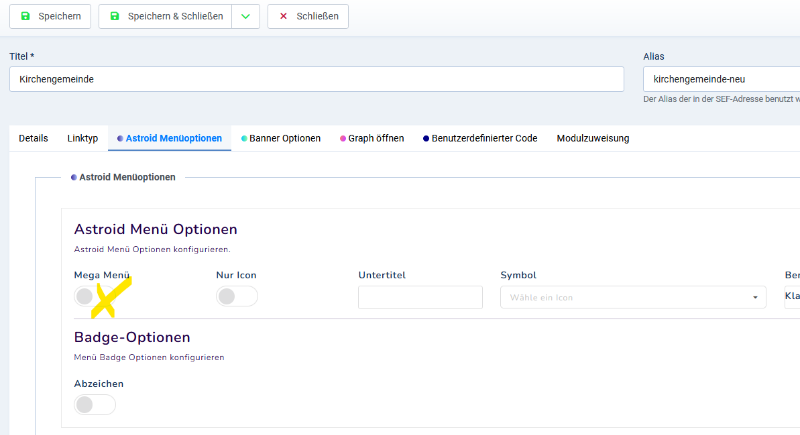This screenshot has height=435, width=800.
Task: Click the red X icon in Schließen
Action: pyautogui.click(x=283, y=16)
